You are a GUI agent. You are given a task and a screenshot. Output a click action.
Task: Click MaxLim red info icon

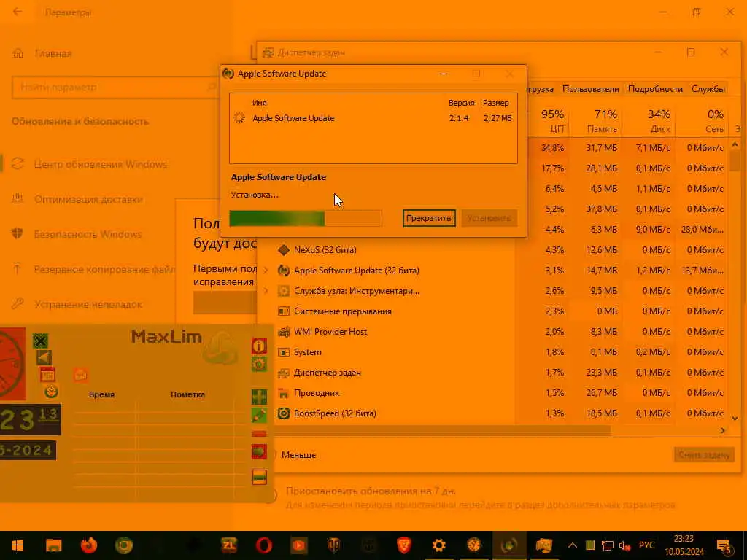[x=259, y=346]
